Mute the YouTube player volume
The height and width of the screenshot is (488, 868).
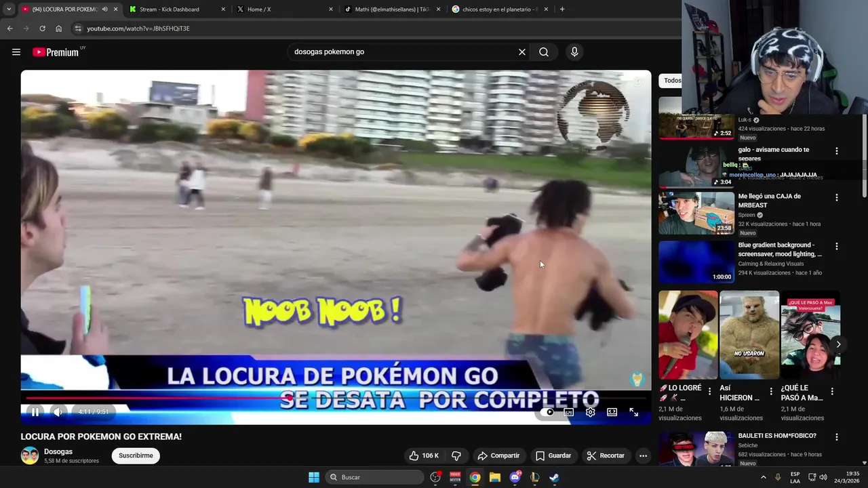[58, 412]
